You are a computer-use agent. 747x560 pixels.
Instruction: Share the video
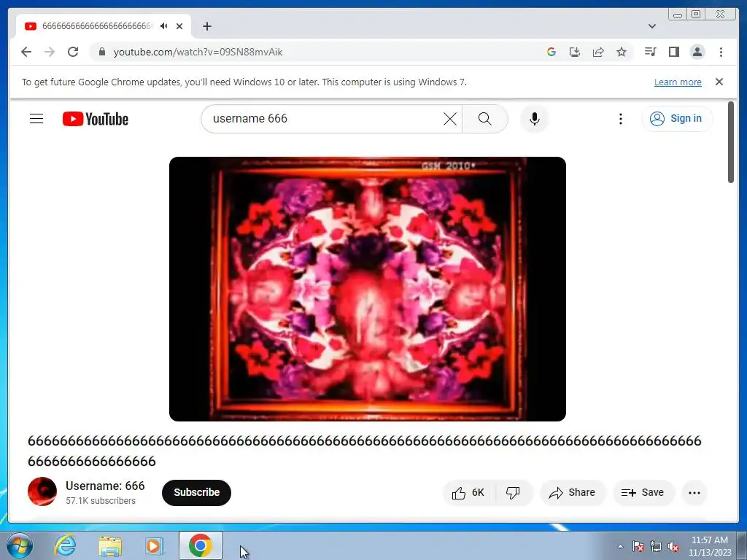pyautogui.click(x=573, y=493)
